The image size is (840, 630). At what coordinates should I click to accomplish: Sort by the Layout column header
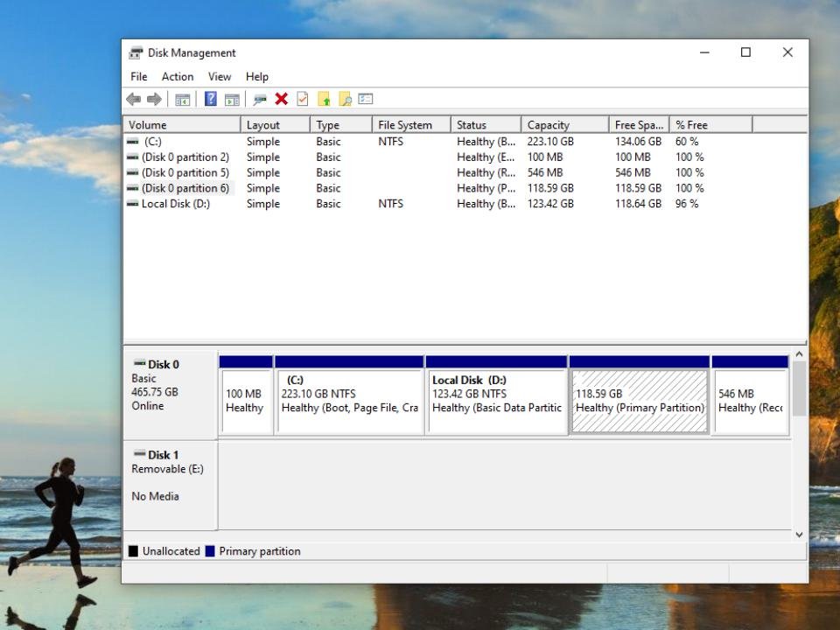[x=276, y=125]
